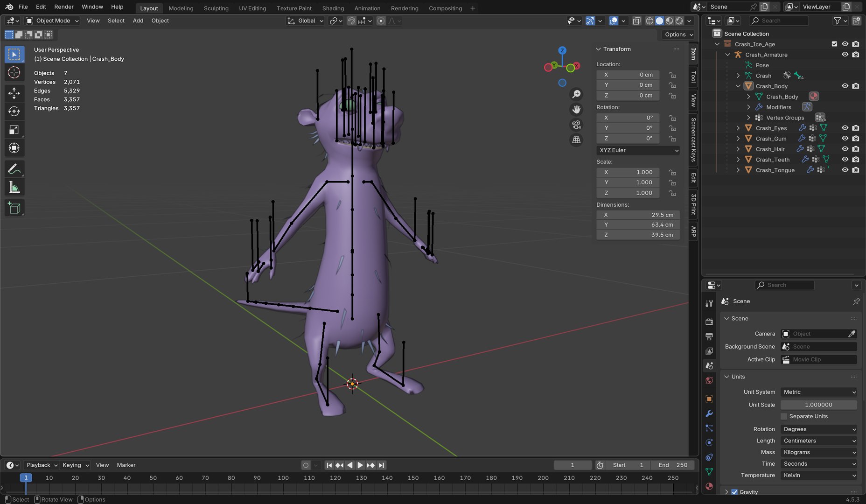Switch to the Shading workspace tab

point(333,8)
